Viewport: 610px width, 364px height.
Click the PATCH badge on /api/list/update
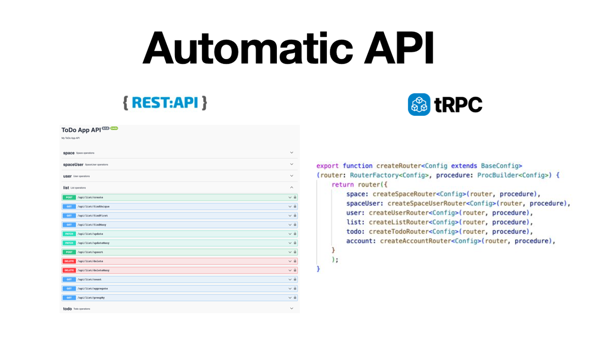(x=69, y=233)
